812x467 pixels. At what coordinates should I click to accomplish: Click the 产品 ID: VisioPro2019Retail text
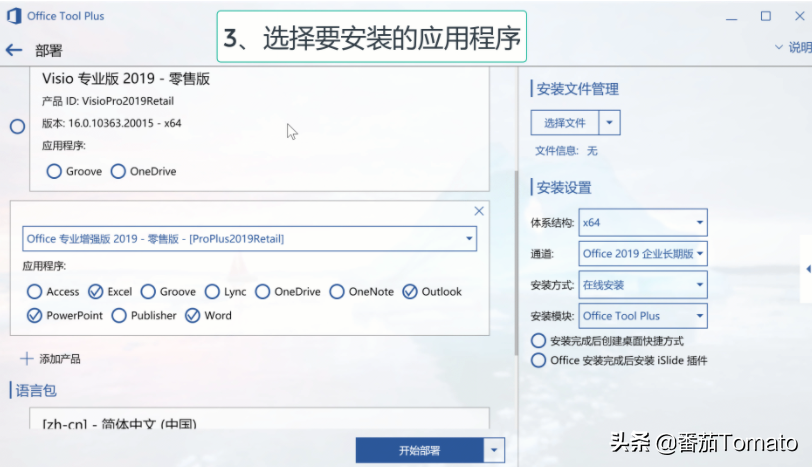(x=108, y=101)
